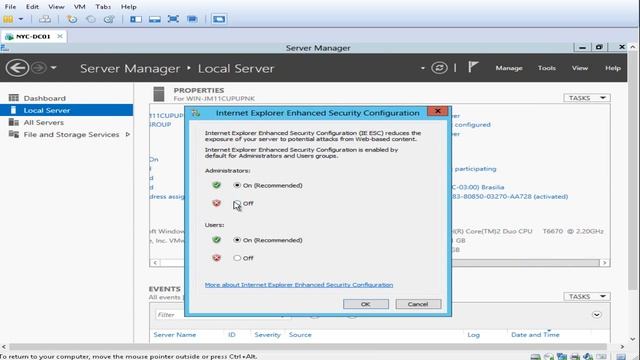Screen dimensions: 640x360
Task: Sort events by Date and Time column
Action: (x=535, y=334)
